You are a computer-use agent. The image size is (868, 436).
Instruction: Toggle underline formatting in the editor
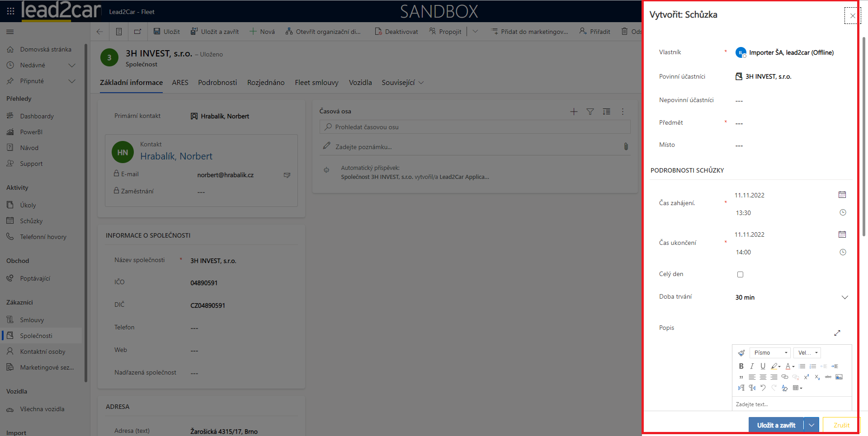pyautogui.click(x=763, y=366)
